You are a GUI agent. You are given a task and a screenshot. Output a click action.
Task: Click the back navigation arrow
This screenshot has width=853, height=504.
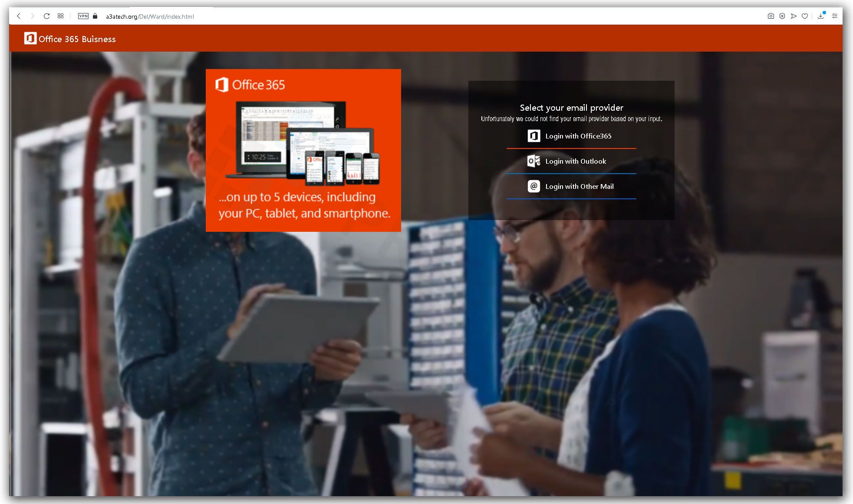18,16
